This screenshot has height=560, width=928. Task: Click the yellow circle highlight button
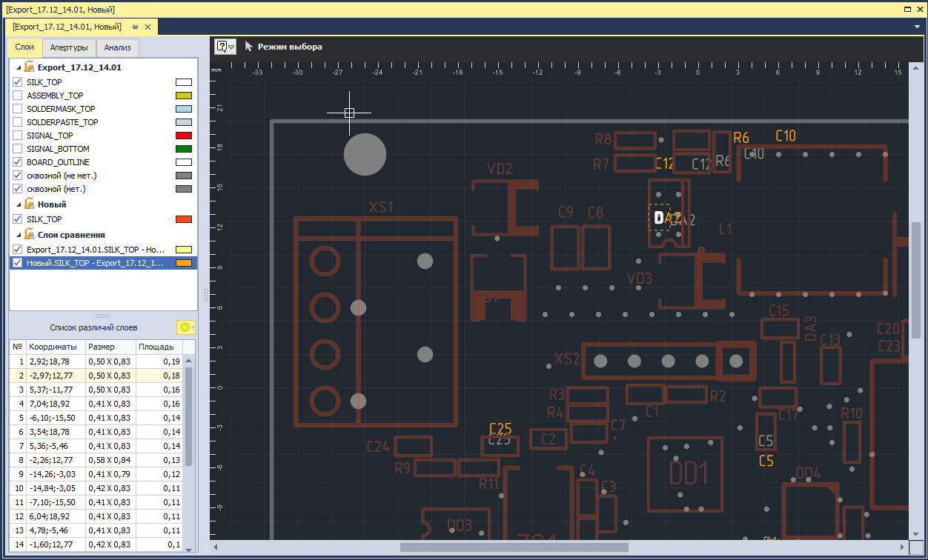point(185,327)
